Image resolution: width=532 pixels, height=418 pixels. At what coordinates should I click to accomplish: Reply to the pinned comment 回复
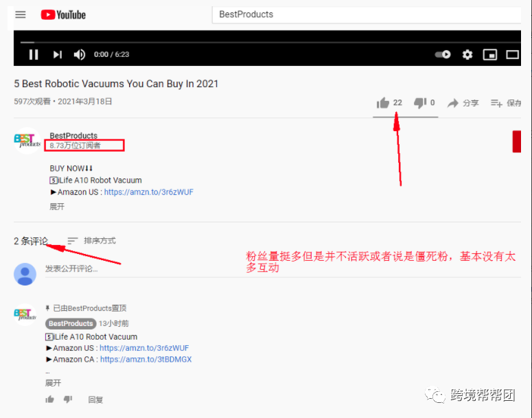(x=95, y=399)
